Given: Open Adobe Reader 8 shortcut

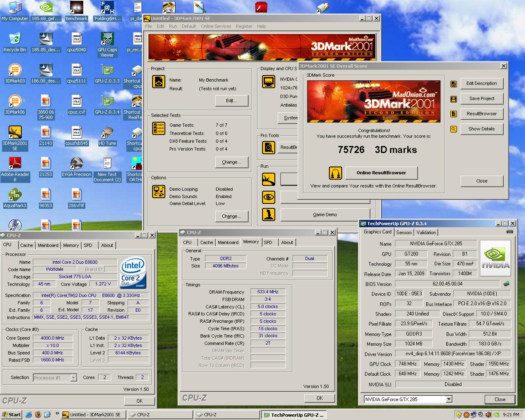Looking at the screenshot, I should pyautogui.click(x=15, y=169).
